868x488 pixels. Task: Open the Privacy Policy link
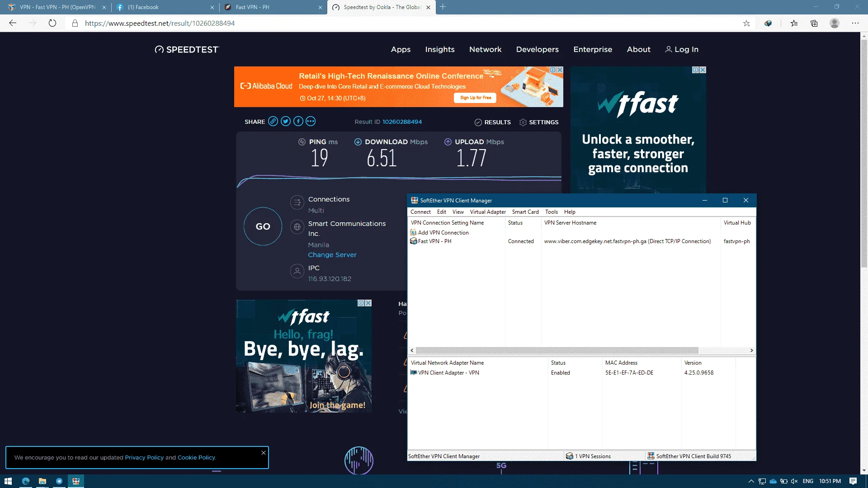coord(144,457)
